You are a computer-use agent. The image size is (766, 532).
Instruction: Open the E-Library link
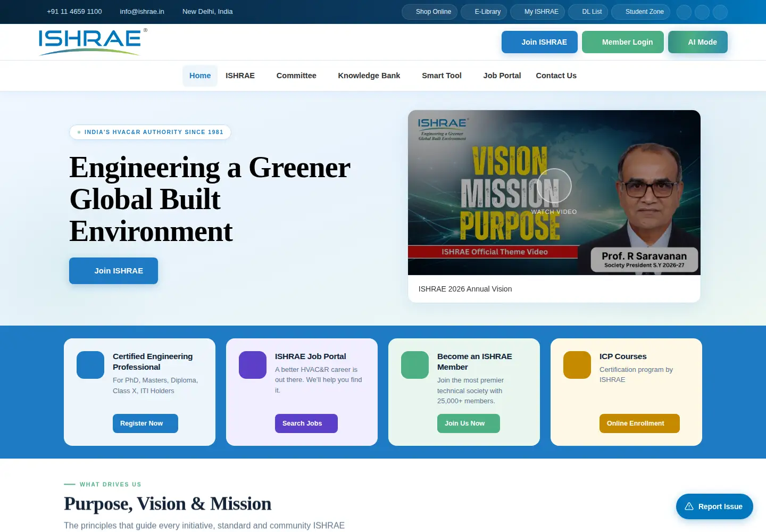click(484, 12)
